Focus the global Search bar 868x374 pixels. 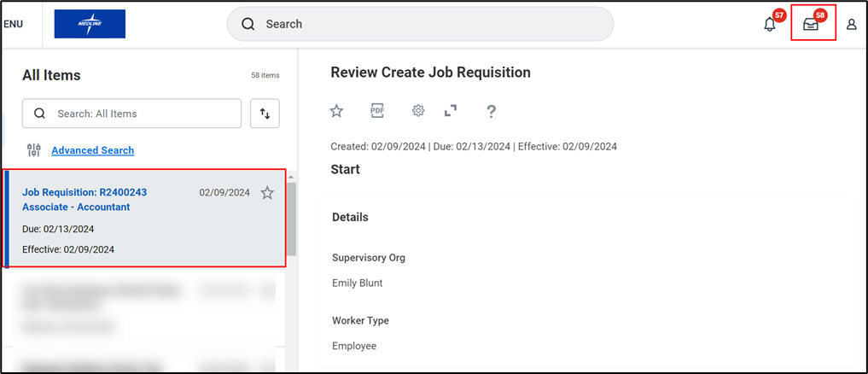tap(427, 24)
